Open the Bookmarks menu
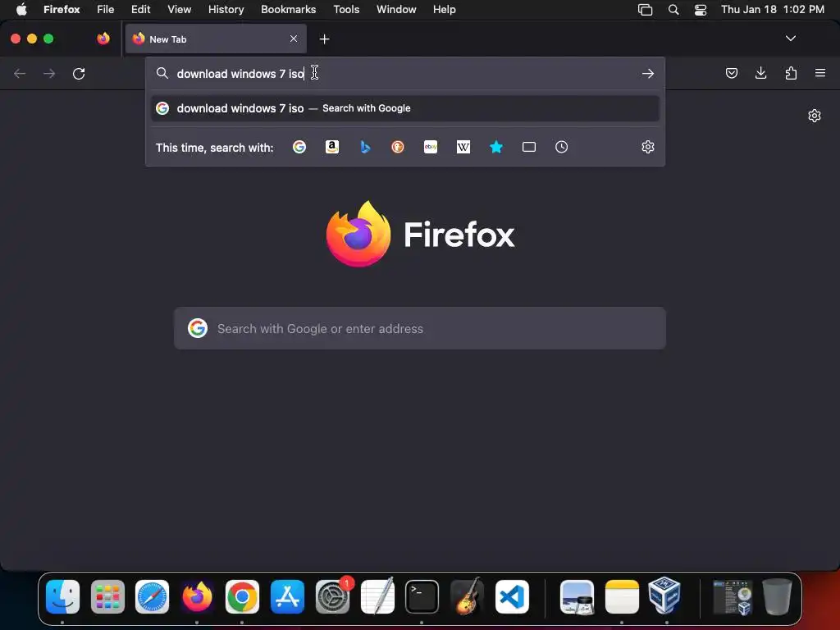This screenshot has width=840, height=630. tap(288, 9)
